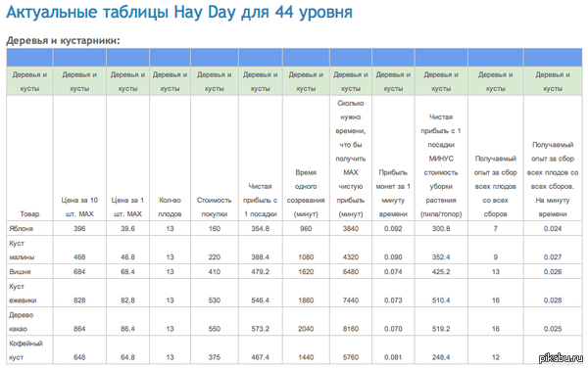Click the 'Стоимость покупки' column header

(x=214, y=208)
